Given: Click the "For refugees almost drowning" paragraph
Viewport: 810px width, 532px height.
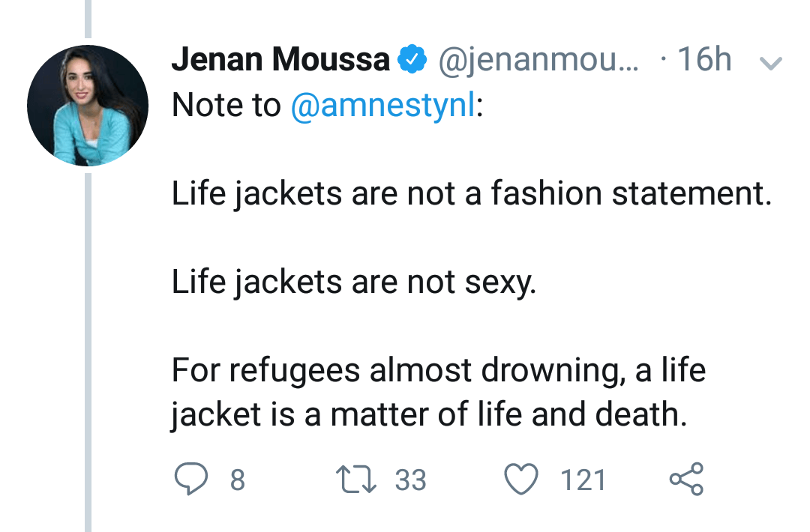Looking at the screenshot, I should pyautogui.click(x=439, y=393).
